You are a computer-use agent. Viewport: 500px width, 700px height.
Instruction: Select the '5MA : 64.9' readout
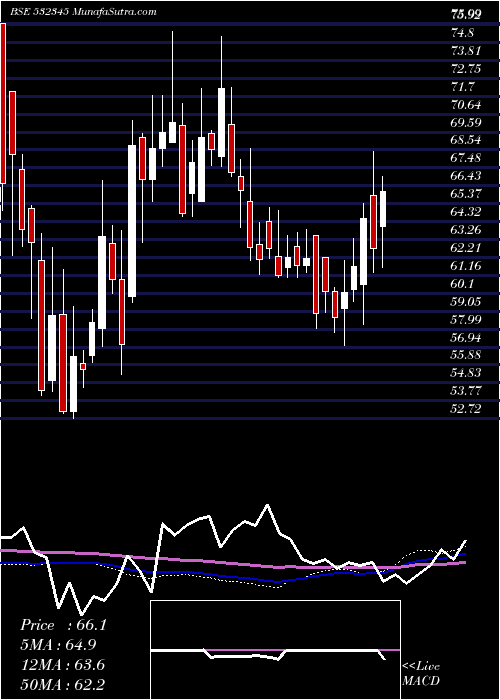pyautogui.click(x=58, y=645)
